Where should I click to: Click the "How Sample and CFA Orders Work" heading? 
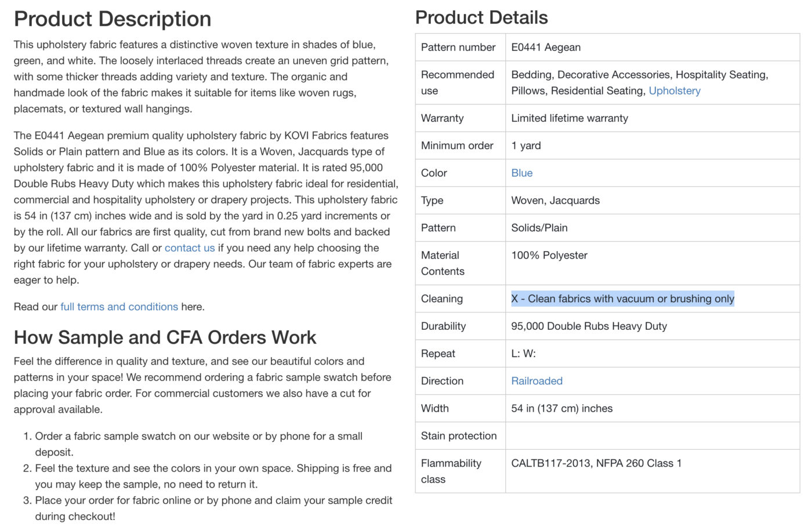tap(165, 337)
